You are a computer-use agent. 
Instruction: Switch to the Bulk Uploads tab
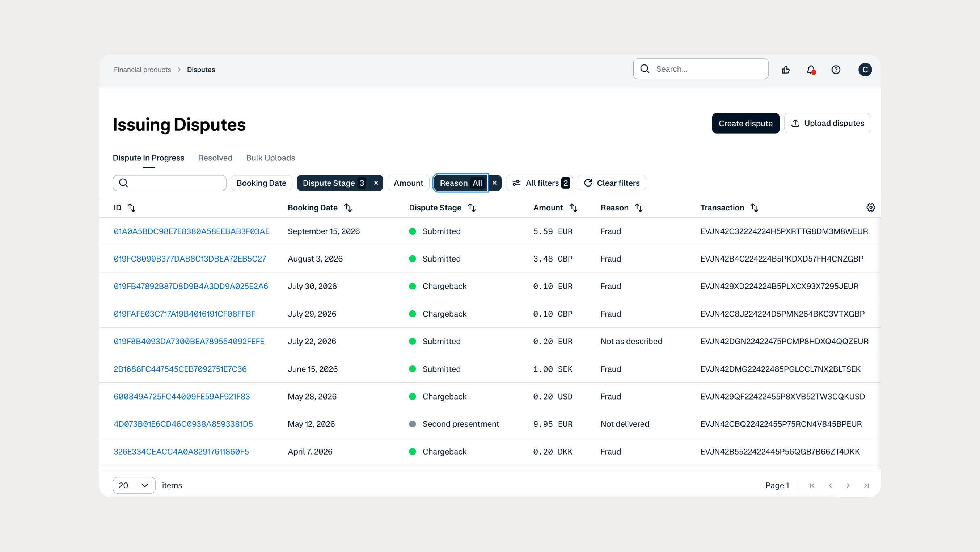pos(270,158)
